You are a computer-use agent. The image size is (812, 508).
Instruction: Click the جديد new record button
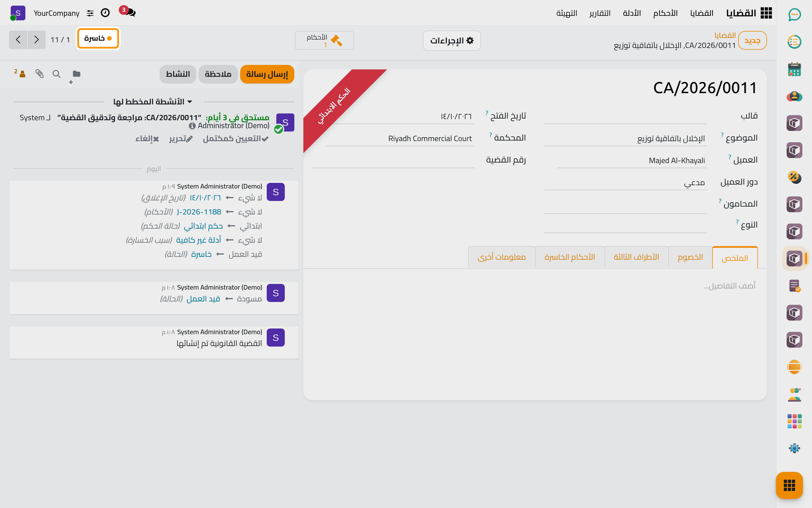(x=752, y=41)
